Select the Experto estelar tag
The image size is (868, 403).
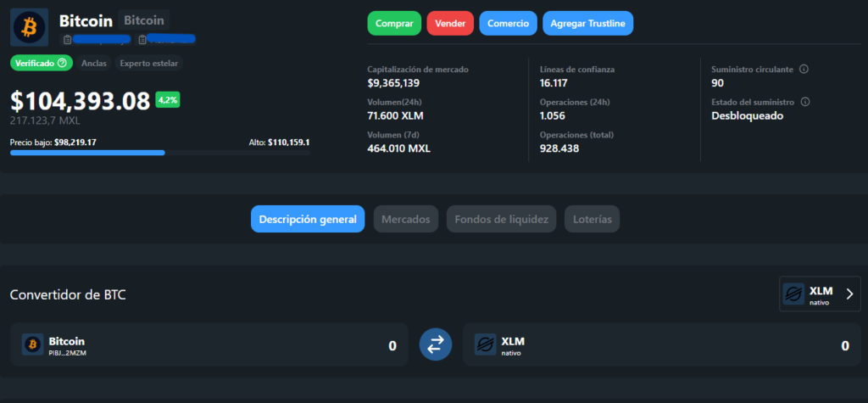point(149,63)
